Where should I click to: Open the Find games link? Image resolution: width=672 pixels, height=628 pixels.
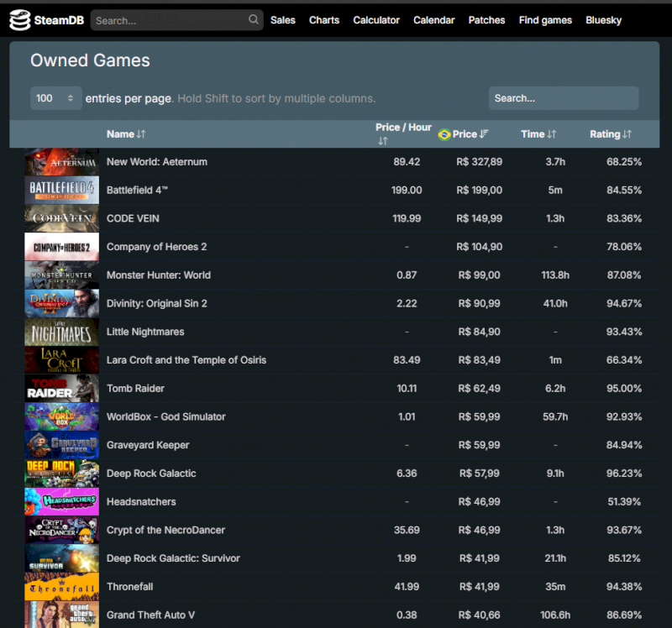[x=545, y=20]
